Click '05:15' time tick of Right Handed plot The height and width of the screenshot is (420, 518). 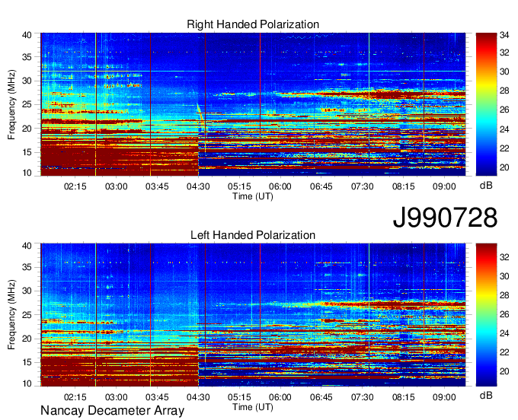239,186
